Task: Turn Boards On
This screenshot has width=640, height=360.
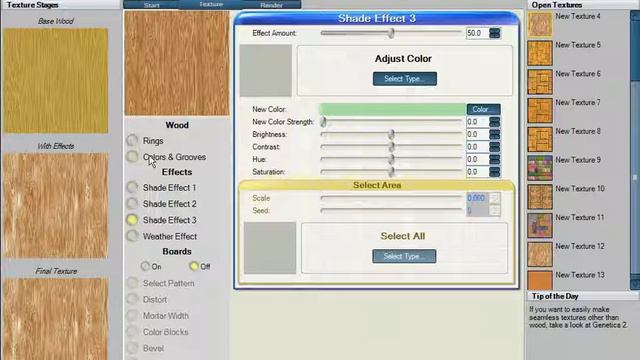Action: (145, 267)
